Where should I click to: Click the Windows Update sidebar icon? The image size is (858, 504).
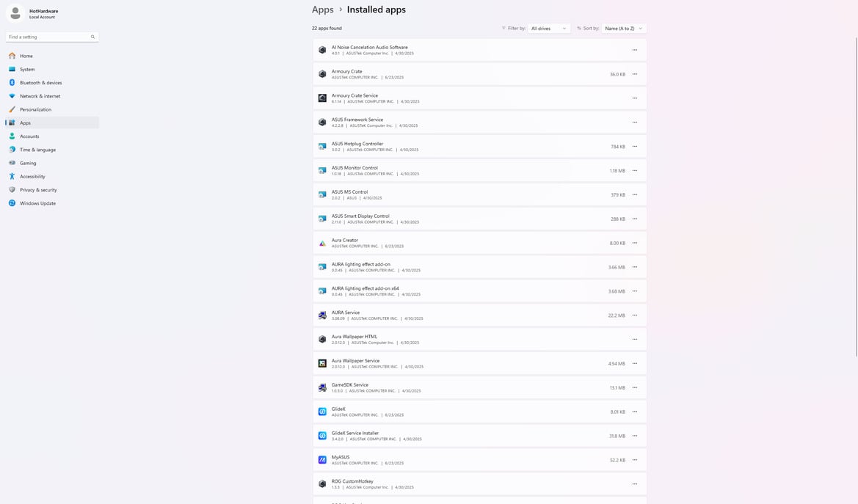coord(12,203)
